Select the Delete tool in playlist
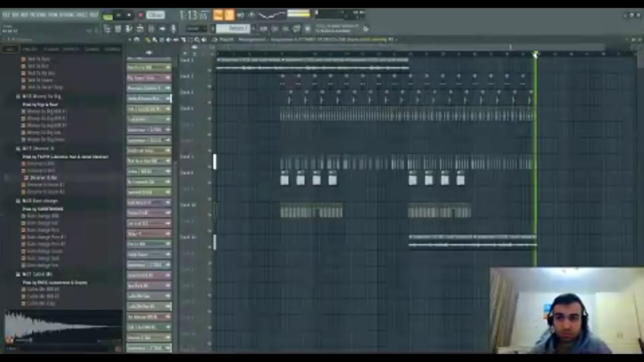Screen dimensions: 644x362 162,40
